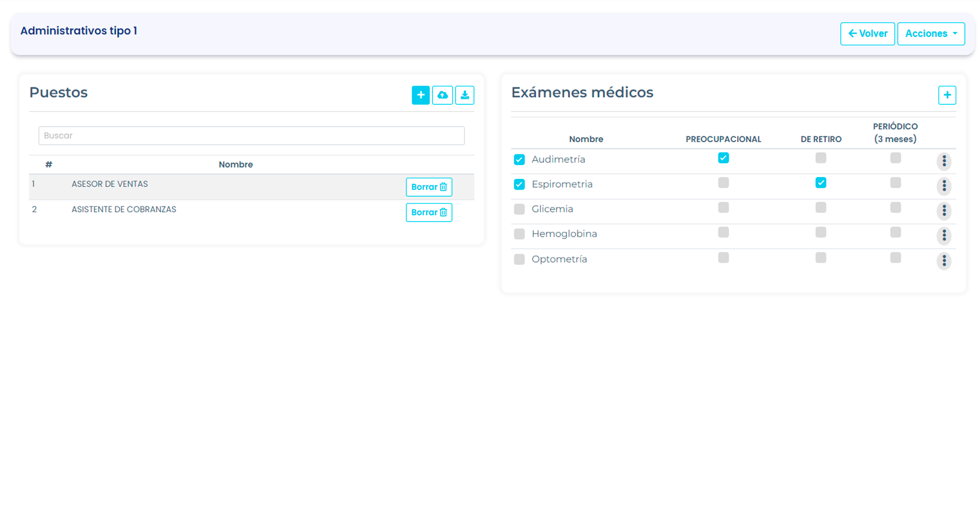Viewport: 980px width, 506px height.
Task: Click the Administrativos tipo 1 title
Action: point(79,31)
